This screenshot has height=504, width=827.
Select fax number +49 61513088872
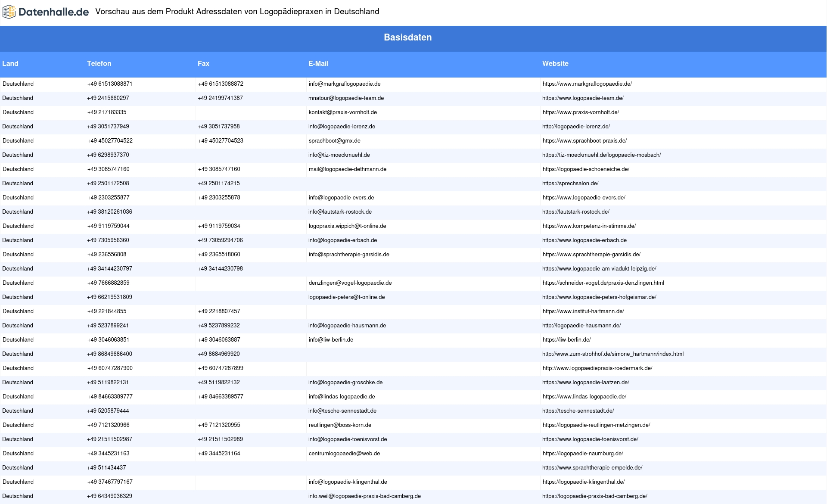pos(221,84)
